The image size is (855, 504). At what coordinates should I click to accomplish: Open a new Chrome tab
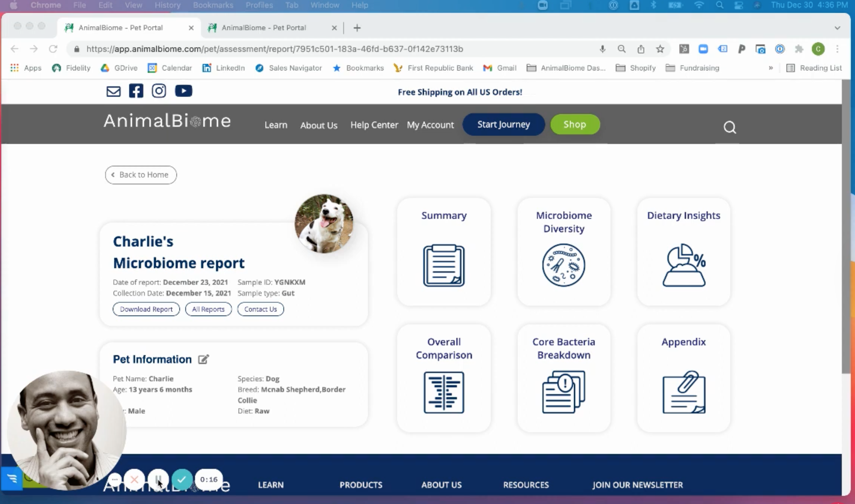pos(357,28)
